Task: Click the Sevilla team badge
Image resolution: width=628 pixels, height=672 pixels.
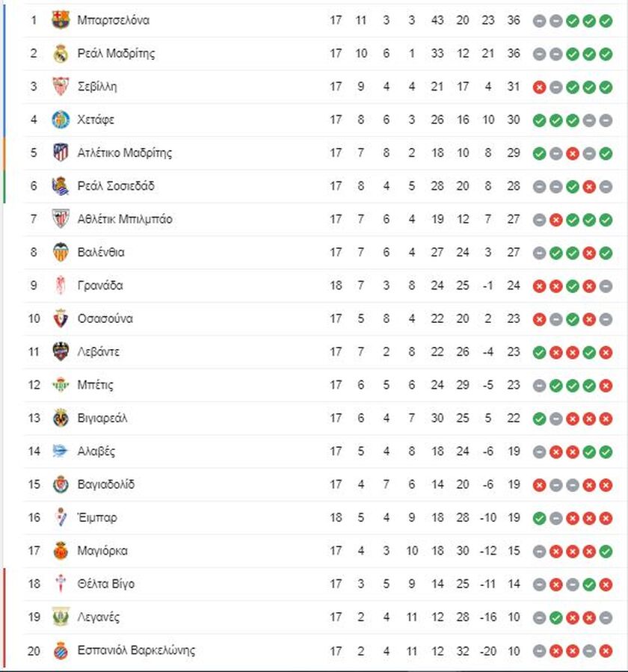Action: pyautogui.click(x=61, y=87)
